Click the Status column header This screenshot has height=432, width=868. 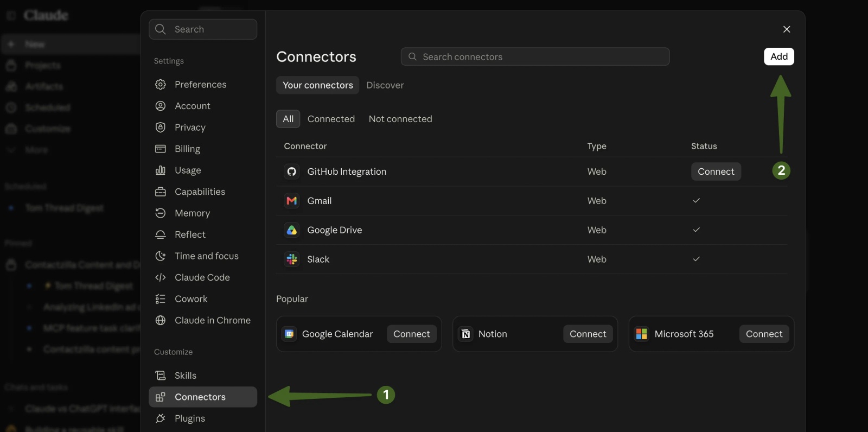click(704, 146)
